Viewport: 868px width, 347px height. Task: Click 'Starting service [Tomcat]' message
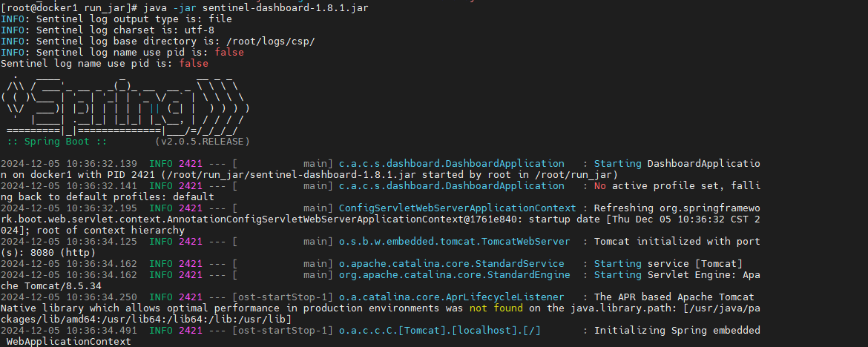[x=668, y=263]
